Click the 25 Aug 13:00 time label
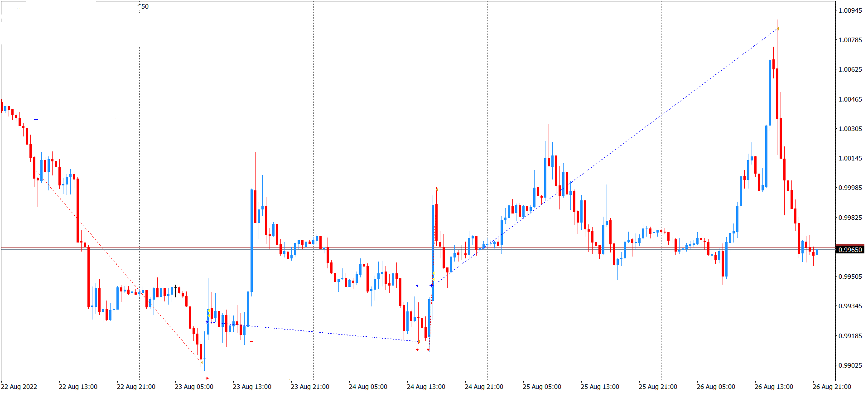This screenshot has width=868, height=393. (x=600, y=387)
